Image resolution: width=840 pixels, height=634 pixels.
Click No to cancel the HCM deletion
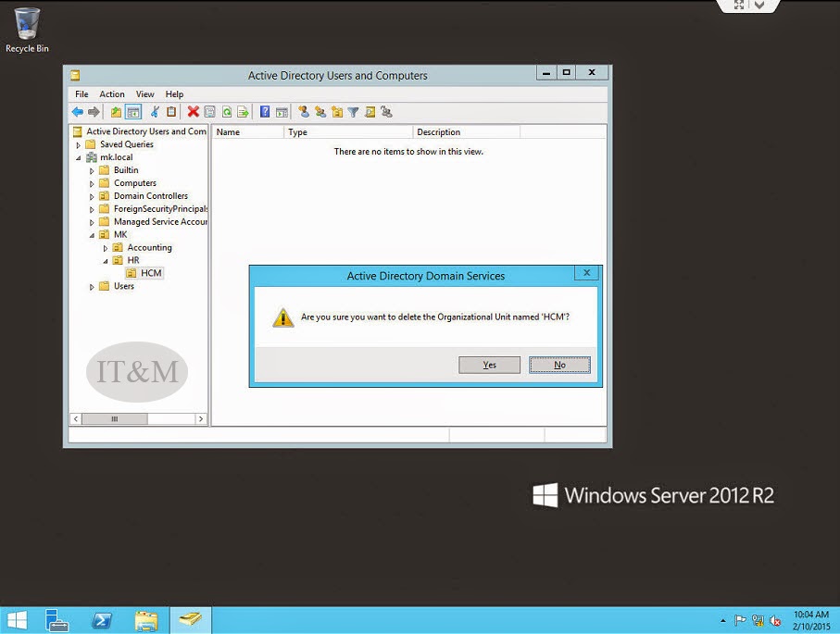tap(559, 365)
